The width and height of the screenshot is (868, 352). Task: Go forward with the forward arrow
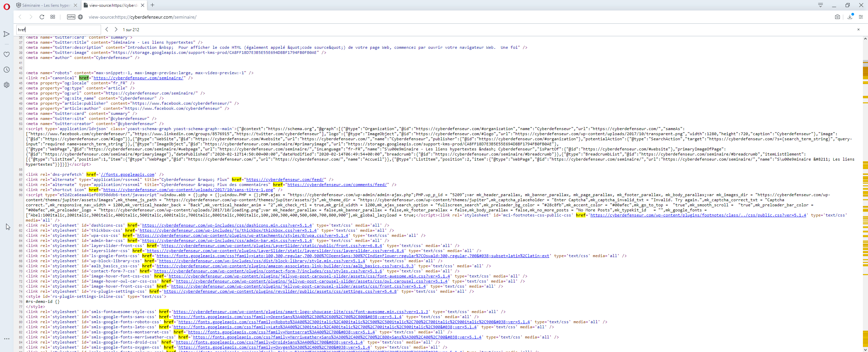pos(31,17)
